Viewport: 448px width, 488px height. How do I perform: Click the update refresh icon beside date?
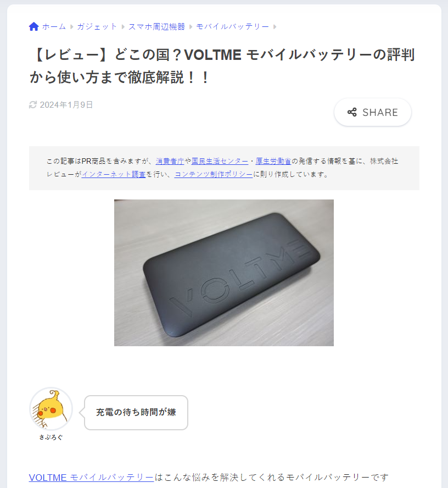tap(33, 105)
